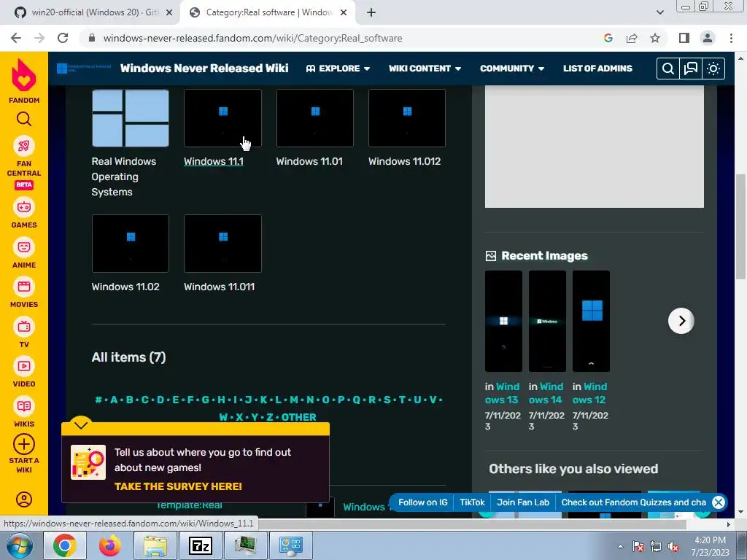Click Take the Survey Here link
The width and height of the screenshot is (747, 560).
(178, 486)
